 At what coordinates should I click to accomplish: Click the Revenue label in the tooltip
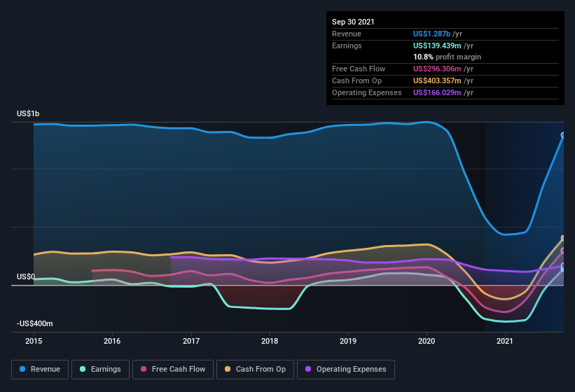(347, 34)
